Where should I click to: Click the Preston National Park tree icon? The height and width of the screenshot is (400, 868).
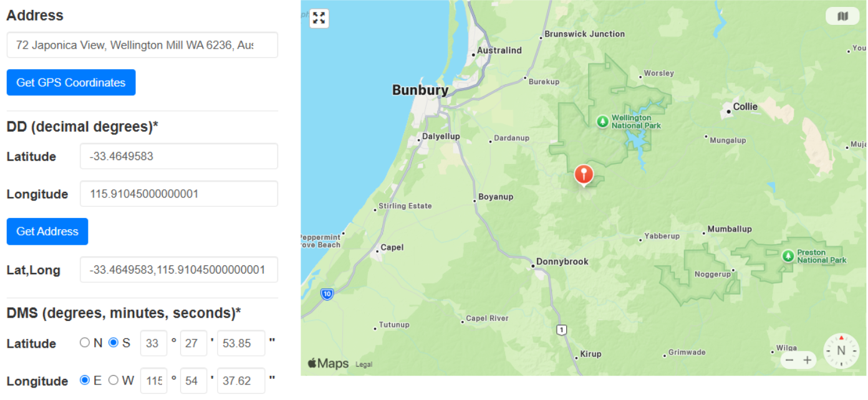coord(788,255)
